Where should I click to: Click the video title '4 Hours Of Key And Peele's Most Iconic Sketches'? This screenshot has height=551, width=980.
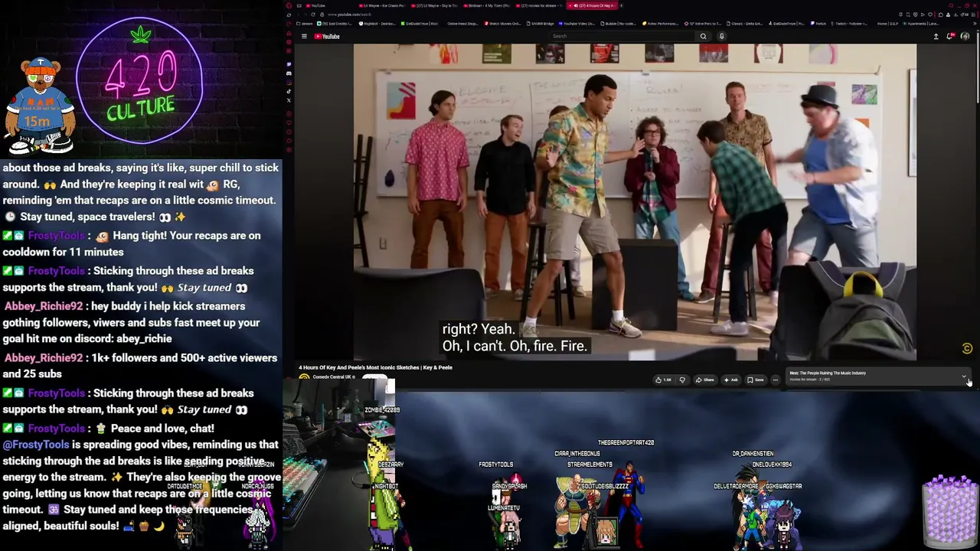pos(375,367)
